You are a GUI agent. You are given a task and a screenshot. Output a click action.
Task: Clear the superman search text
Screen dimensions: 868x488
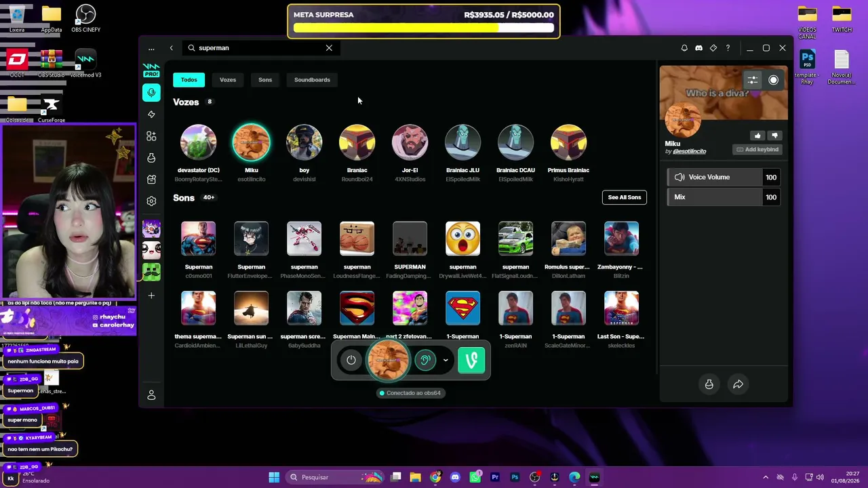[x=329, y=48]
